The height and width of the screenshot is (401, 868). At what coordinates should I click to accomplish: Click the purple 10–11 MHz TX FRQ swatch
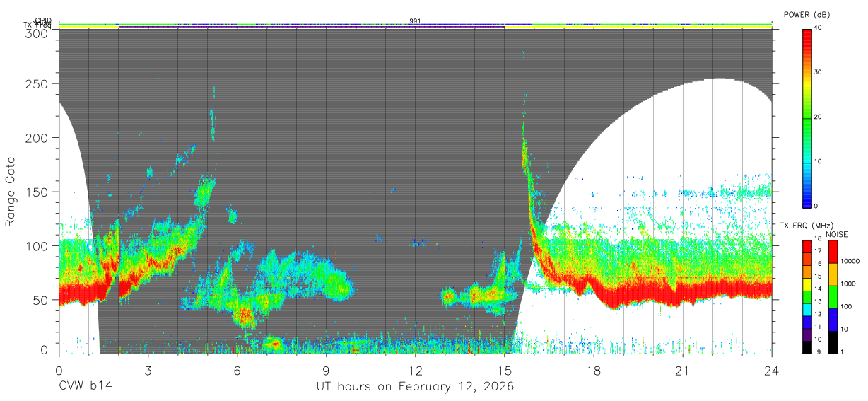(807, 334)
